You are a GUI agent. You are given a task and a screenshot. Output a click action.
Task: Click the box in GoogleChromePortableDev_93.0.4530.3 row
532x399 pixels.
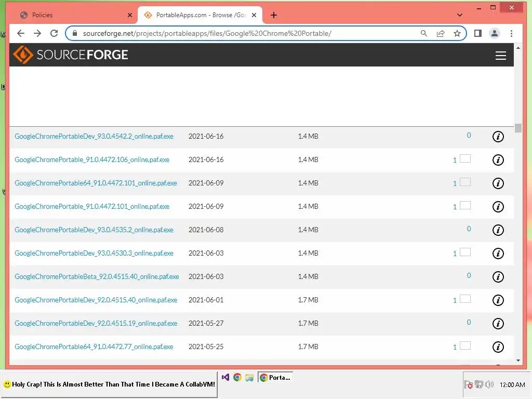pyautogui.click(x=465, y=252)
